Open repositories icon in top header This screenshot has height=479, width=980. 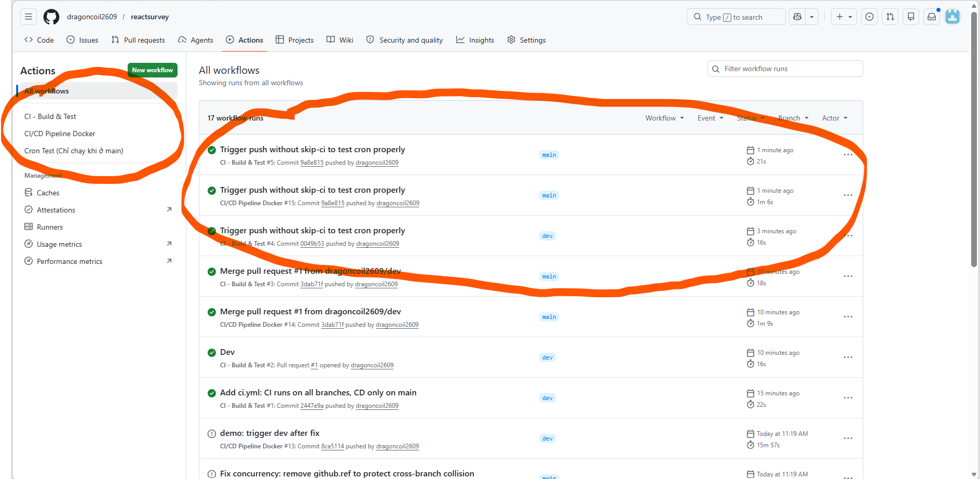[911, 17]
